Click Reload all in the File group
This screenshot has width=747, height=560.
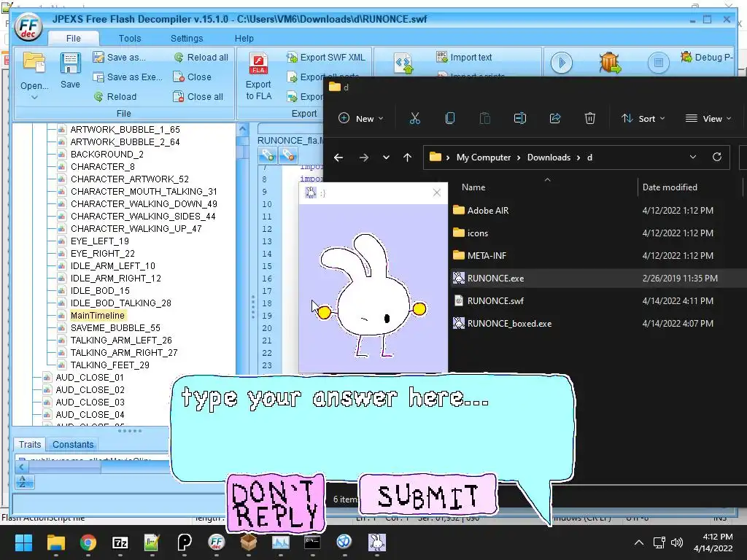point(201,57)
